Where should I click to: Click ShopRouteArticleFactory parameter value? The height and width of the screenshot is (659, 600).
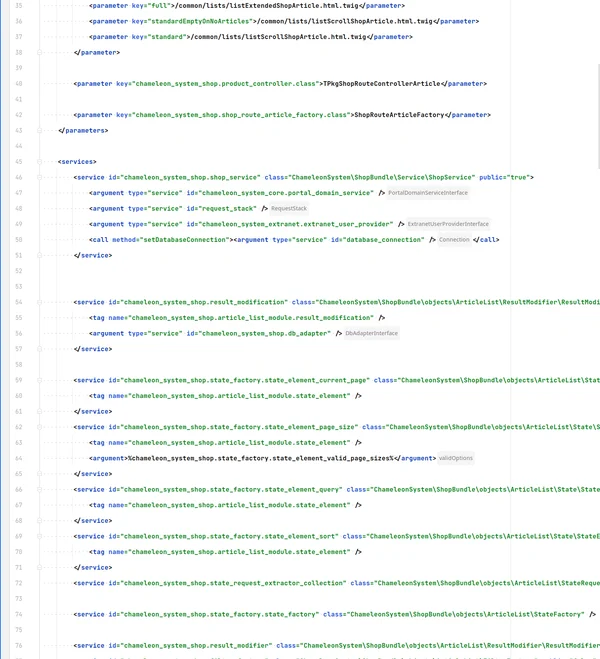click(x=399, y=115)
